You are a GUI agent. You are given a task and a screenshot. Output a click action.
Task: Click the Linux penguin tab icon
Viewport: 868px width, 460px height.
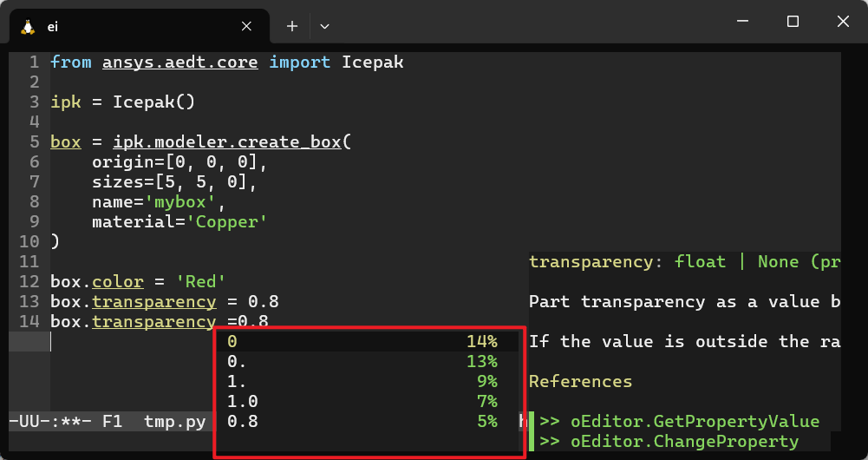click(28, 27)
